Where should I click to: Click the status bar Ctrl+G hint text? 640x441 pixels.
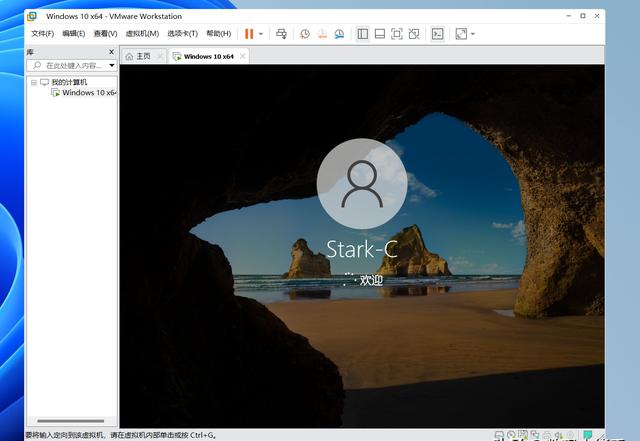click(121, 435)
